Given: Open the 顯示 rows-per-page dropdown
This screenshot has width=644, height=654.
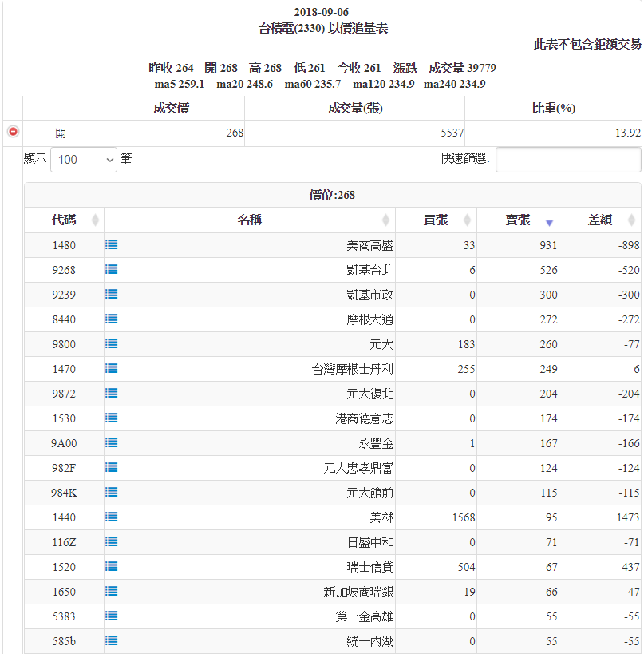Looking at the screenshot, I should [84, 160].
